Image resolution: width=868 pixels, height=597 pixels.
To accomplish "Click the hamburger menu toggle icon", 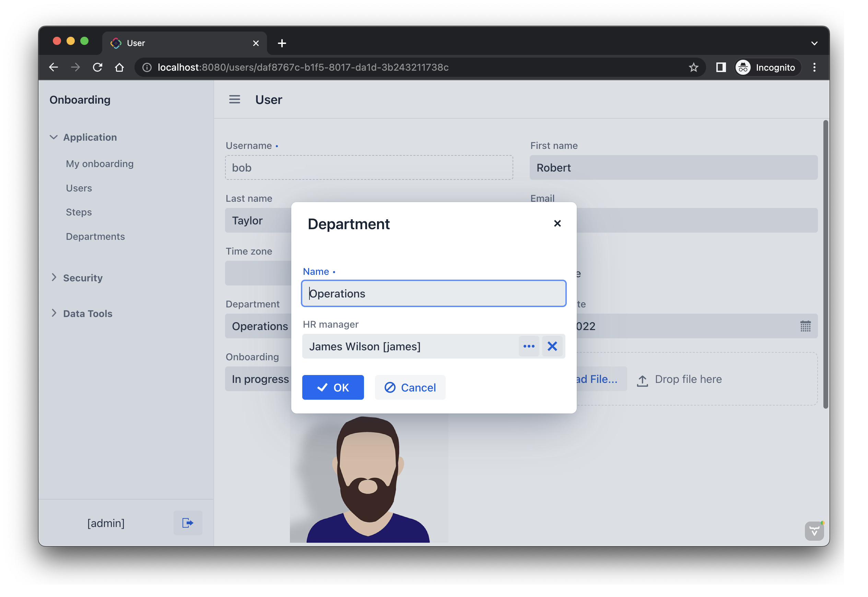I will [234, 99].
